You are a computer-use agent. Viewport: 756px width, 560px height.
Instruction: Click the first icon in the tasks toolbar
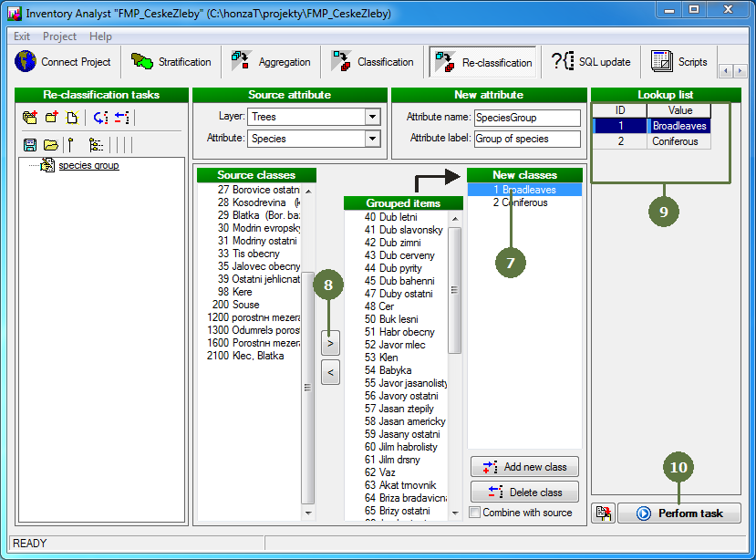(30, 118)
